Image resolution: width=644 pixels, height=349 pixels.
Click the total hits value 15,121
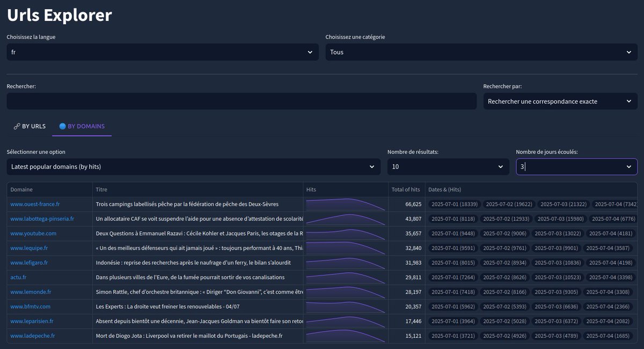coord(413,336)
